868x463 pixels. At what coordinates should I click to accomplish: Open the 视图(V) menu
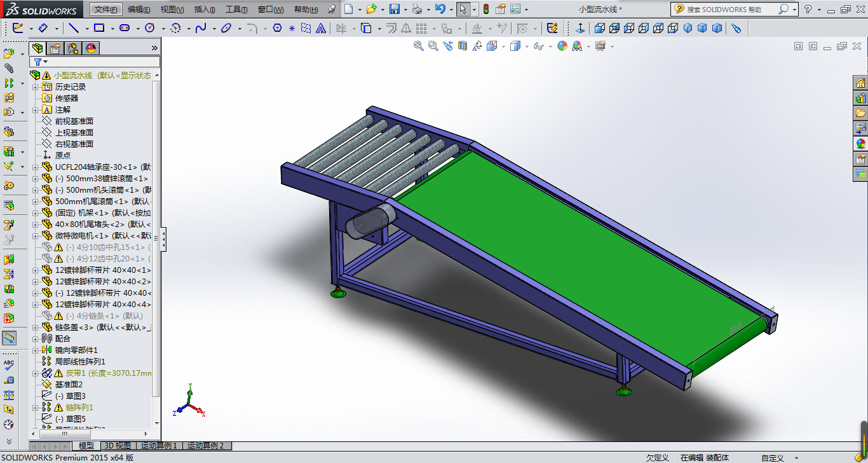172,10
